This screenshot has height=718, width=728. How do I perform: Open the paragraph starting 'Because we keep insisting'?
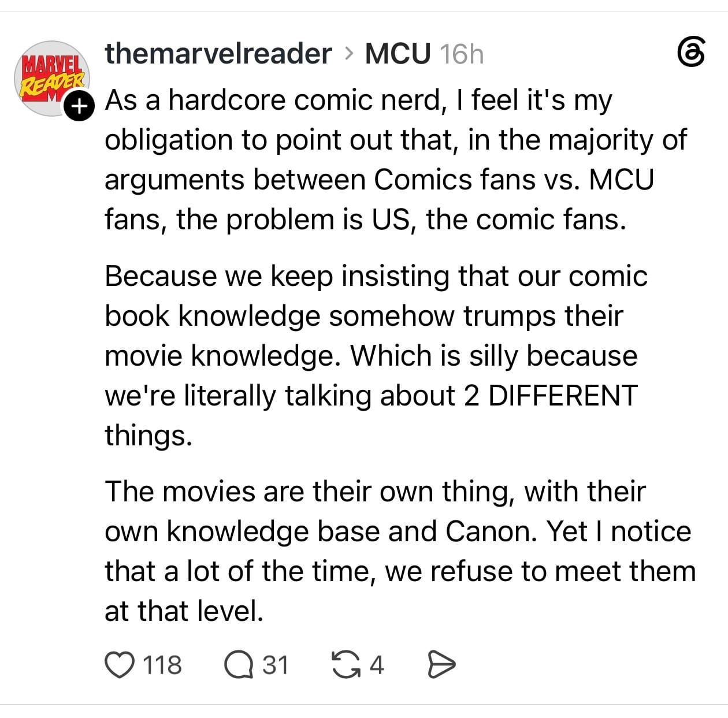(x=376, y=356)
